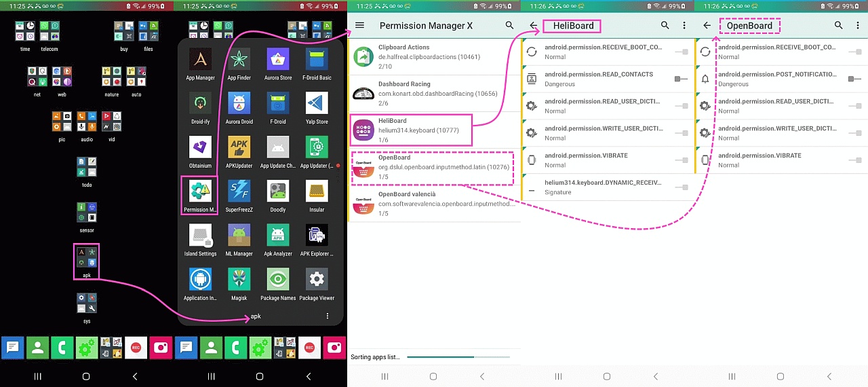Screen dimensions: 868x387
Task: Launch Magisk app
Action: pos(239,280)
